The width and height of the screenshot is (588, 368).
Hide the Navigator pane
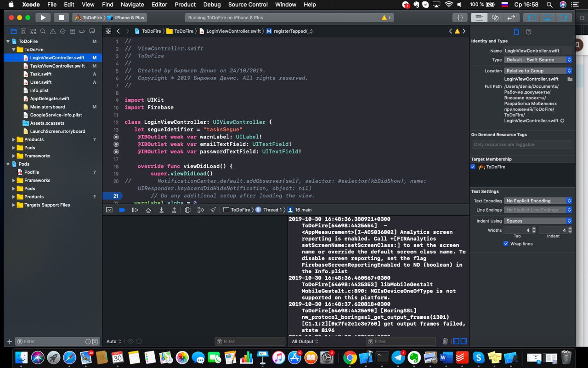point(531,17)
